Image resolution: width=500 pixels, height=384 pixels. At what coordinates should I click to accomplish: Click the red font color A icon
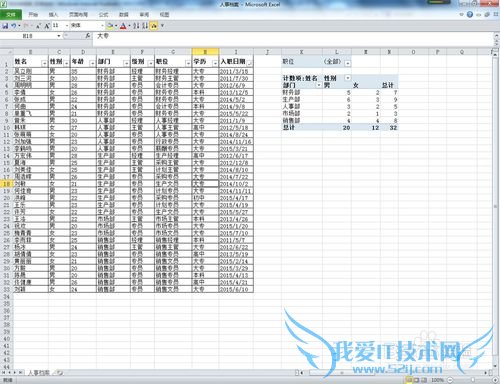click(123, 26)
